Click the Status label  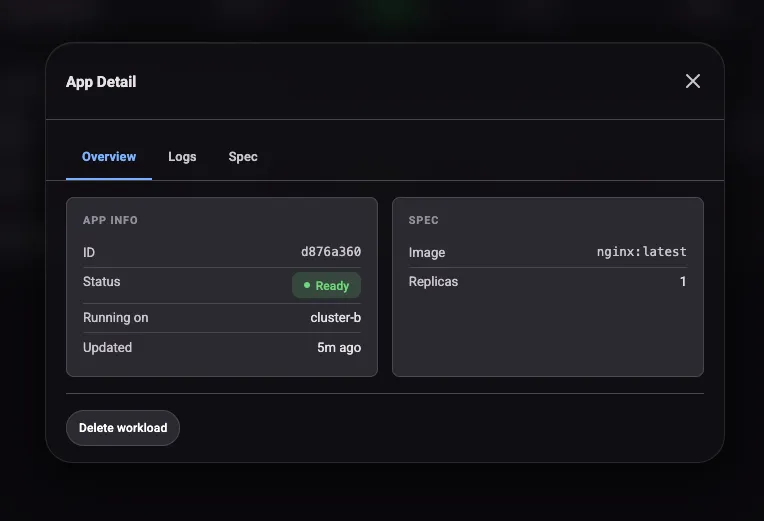pyautogui.click(x=102, y=282)
